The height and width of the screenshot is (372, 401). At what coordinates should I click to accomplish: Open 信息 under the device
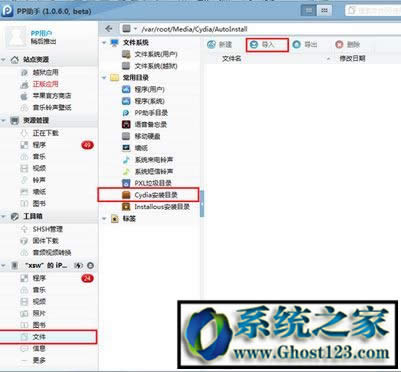click(x=39, y=349)
